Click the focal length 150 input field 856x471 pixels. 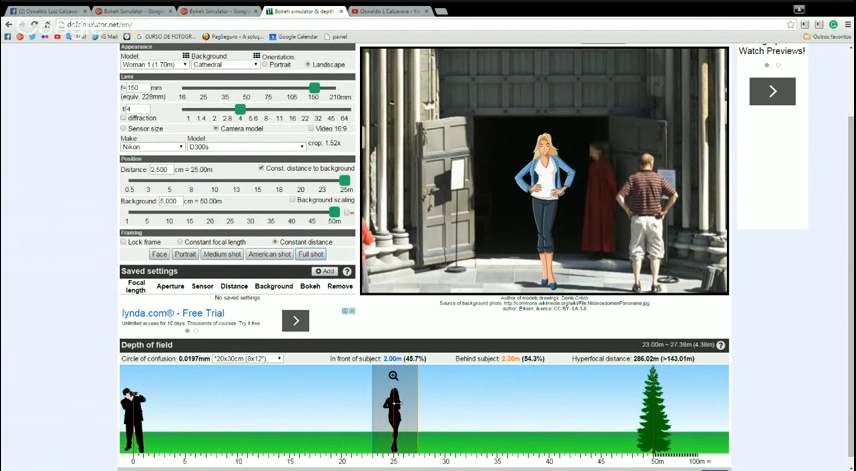(x=138, y=88)
